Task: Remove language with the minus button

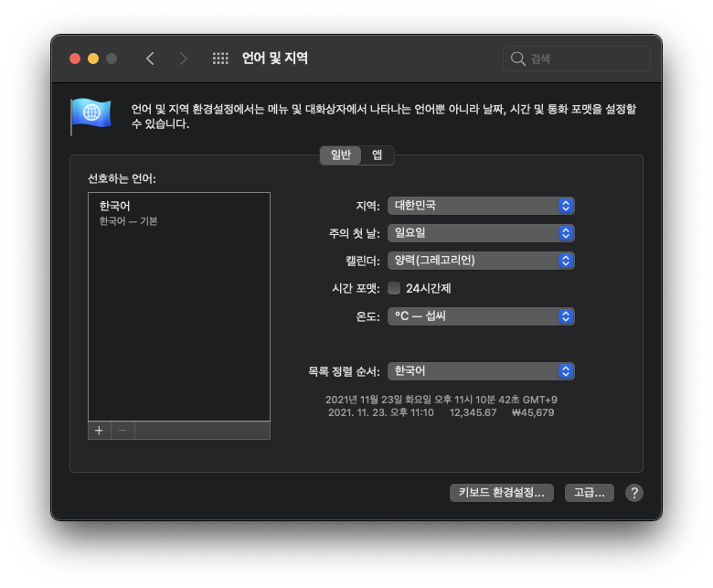Action: click(122, 430)
